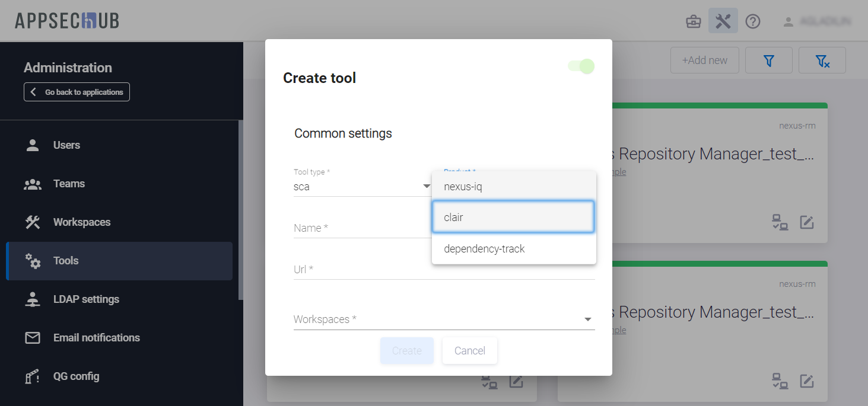Open the Workspaces dropdown field

tap(444, 319)
